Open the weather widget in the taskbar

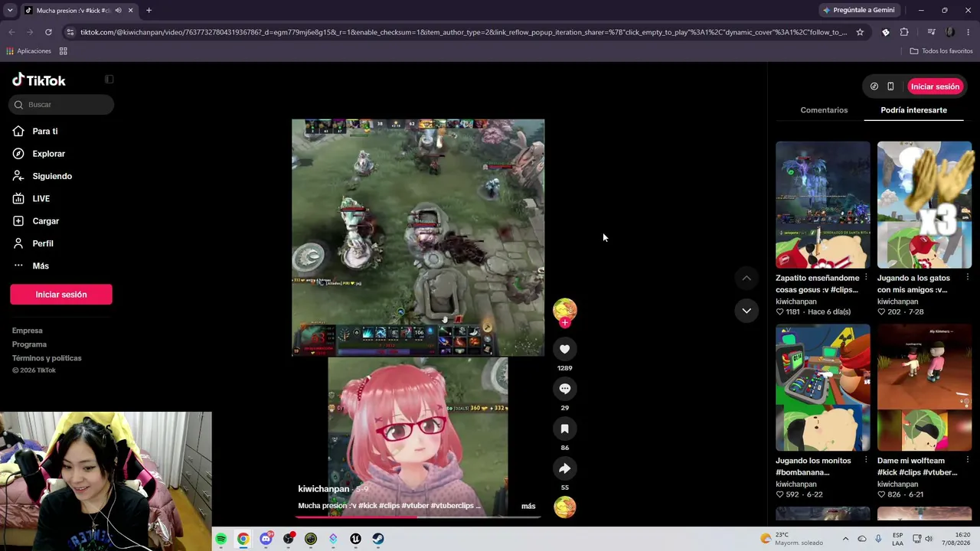click(792, 539)
